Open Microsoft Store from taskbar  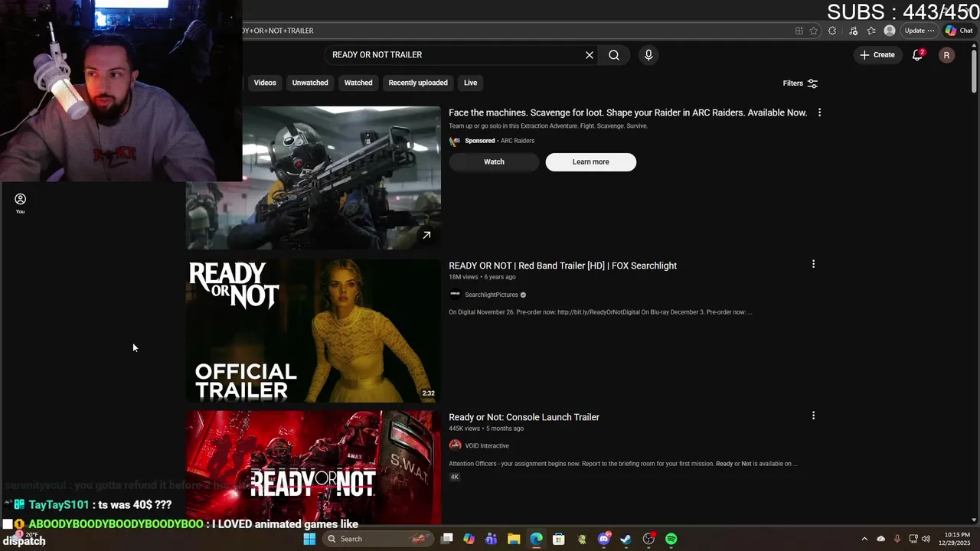click(559, 539)
